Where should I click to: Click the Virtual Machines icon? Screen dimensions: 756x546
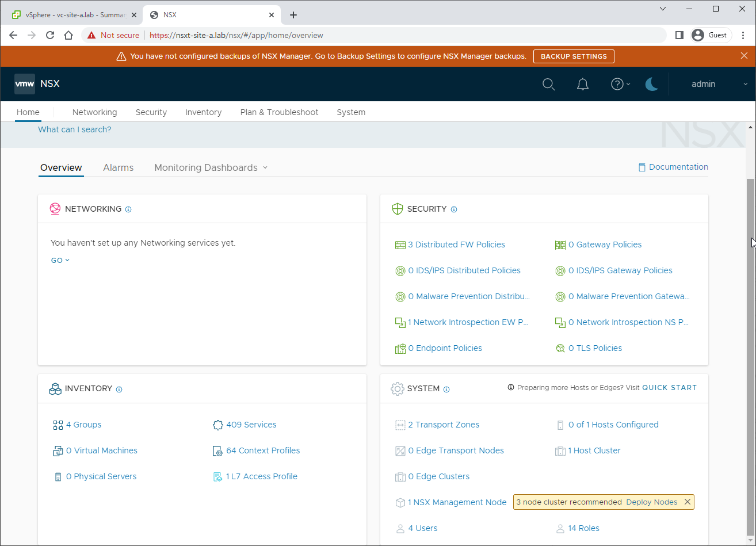tap(58, 451)
